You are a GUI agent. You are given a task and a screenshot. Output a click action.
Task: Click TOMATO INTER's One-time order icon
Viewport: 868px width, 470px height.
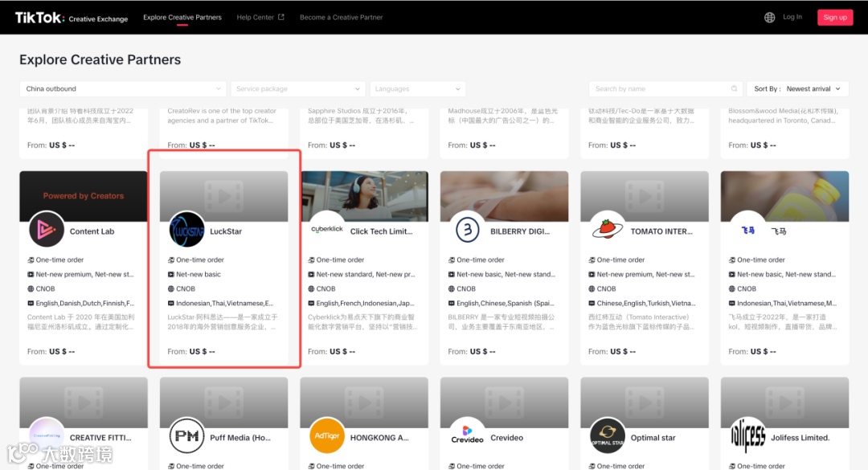click(x=592, y=260)
